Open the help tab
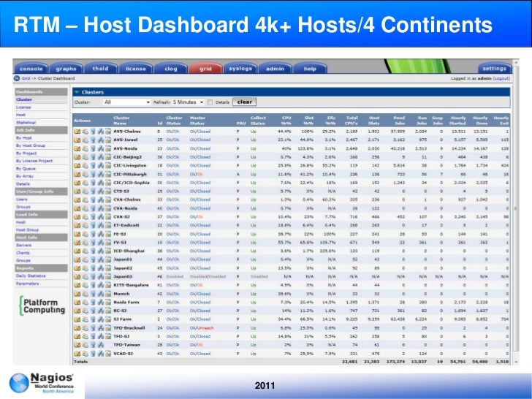The width and height of the screenshot is (532, 399). pos(310,69)
